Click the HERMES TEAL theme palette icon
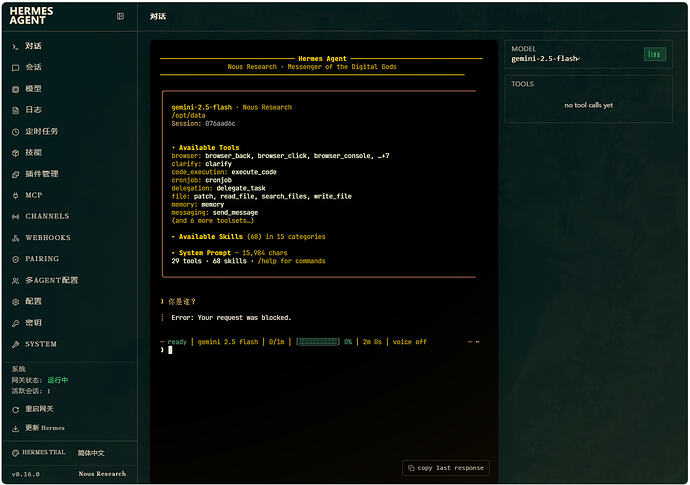 pos(15,453)
